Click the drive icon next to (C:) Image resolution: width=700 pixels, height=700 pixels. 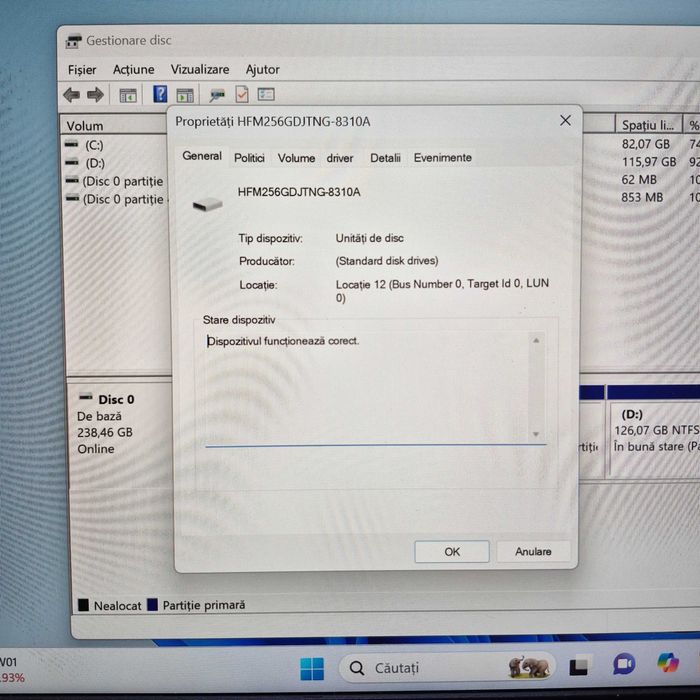(71, 144)
